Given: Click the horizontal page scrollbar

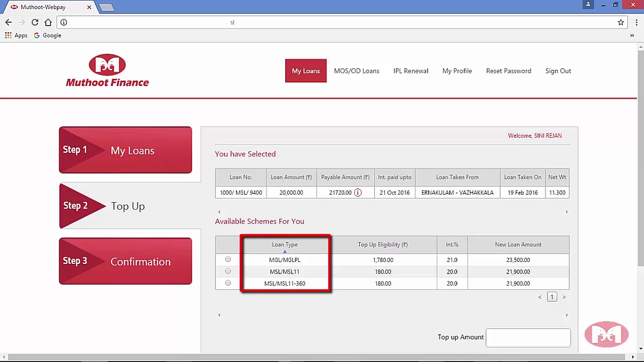Looking at the screenshot, I should click(x=319, y=357).
